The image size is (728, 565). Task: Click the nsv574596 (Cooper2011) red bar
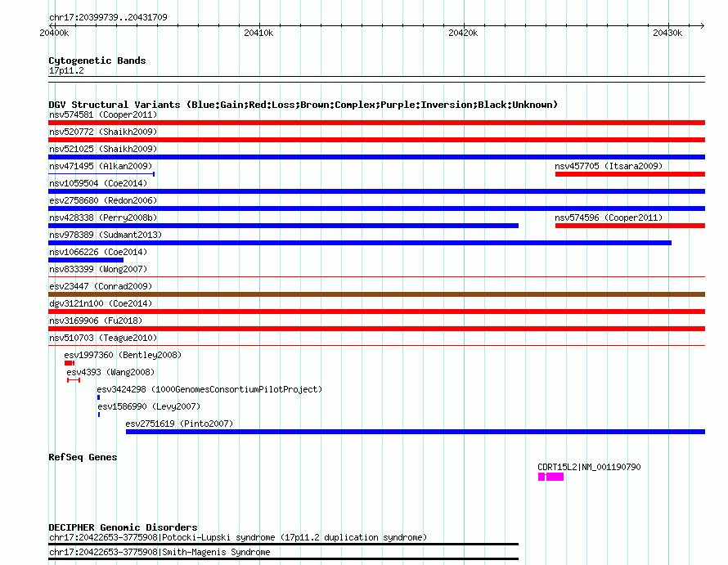point(630,226)
